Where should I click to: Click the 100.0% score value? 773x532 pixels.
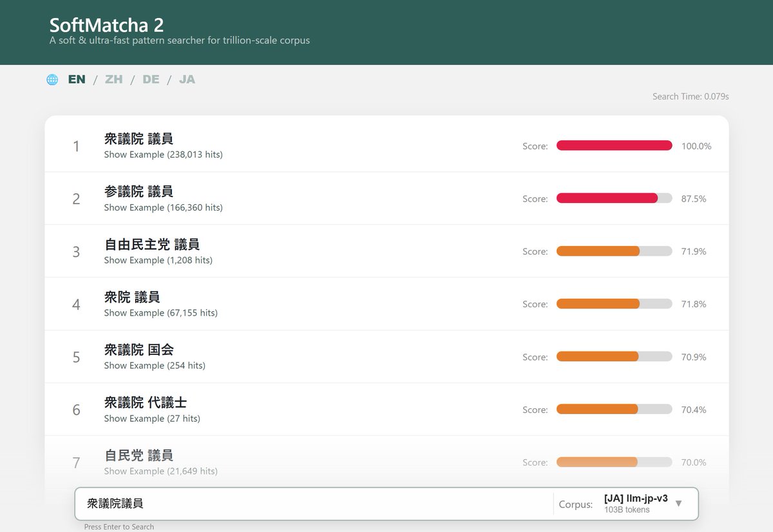pyautogui.click(x=696, y=146)
